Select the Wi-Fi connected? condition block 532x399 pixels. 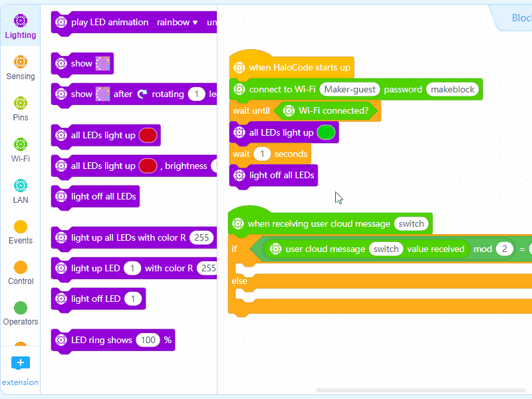[326, 110]
